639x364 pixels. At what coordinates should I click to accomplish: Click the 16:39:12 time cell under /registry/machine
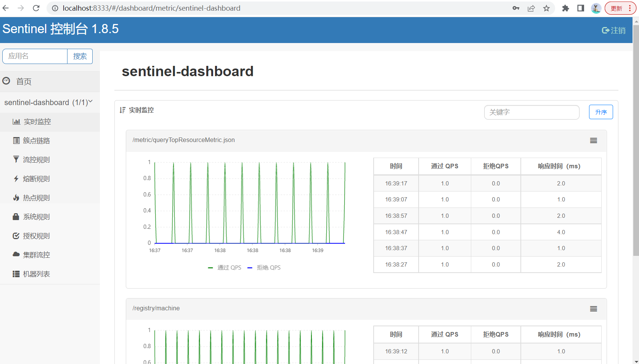[396, 351]
